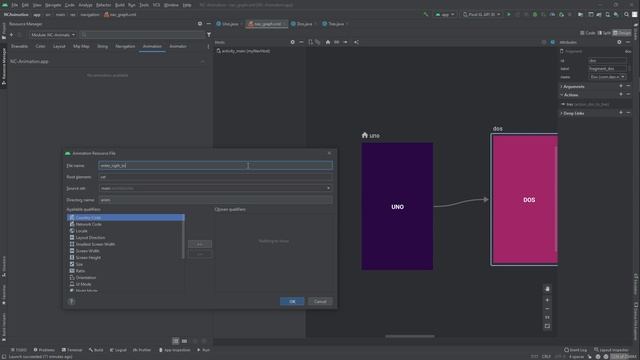Open Resource Manager settings gear
The image size is (640, 360).
pyautogui.click(x=200, y=24)
